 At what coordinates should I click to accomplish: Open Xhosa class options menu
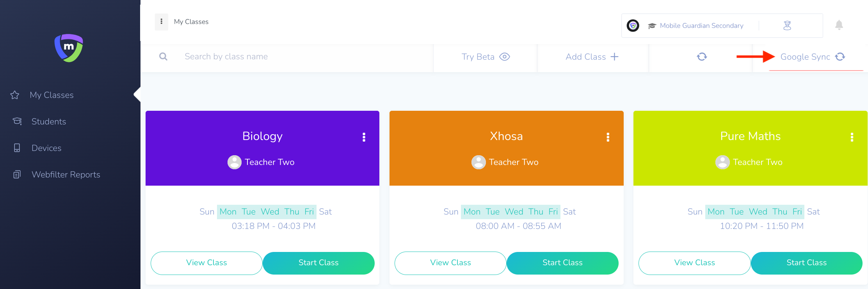tap(608, 137)
